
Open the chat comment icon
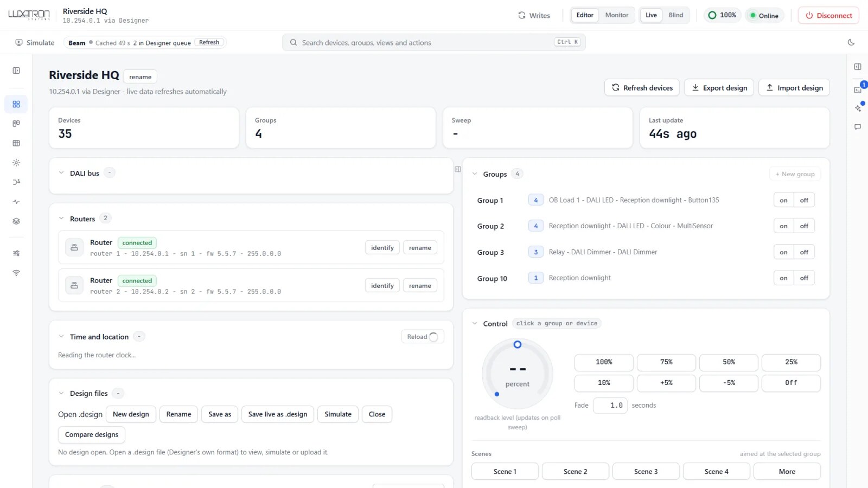858,127
